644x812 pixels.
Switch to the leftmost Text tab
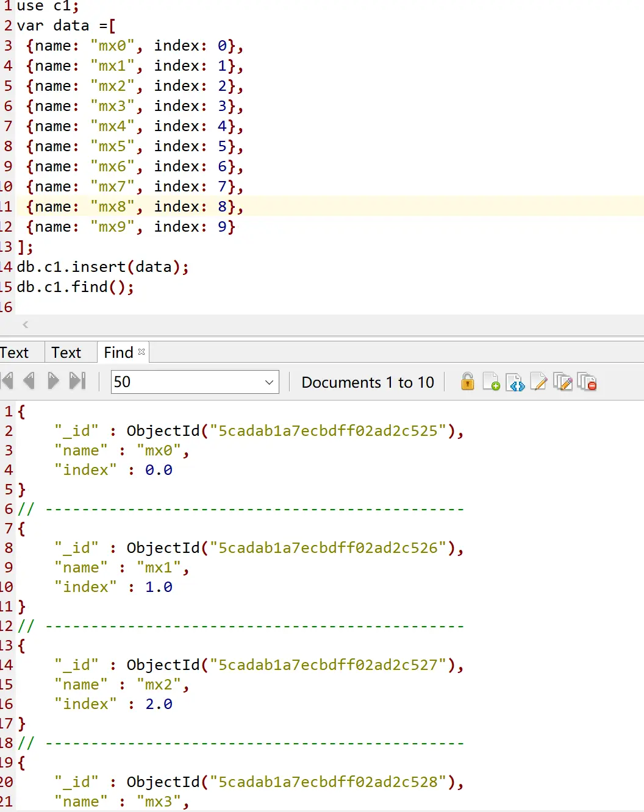tap(15, 352)
